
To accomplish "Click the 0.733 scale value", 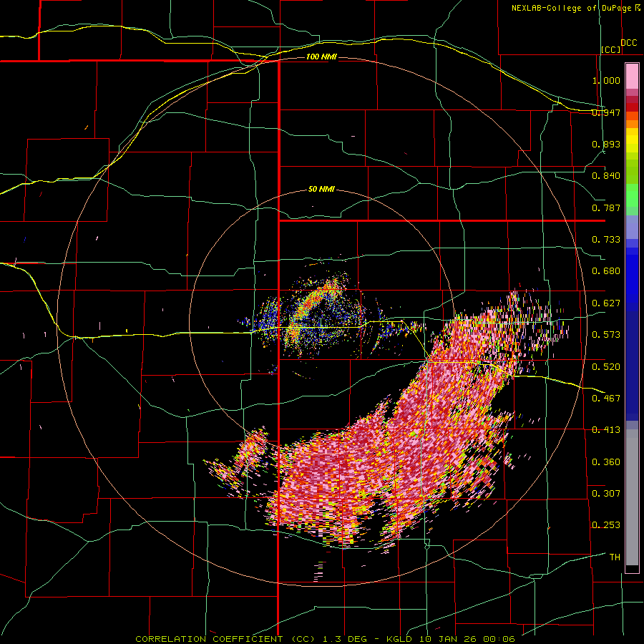I will click(606, 240).
